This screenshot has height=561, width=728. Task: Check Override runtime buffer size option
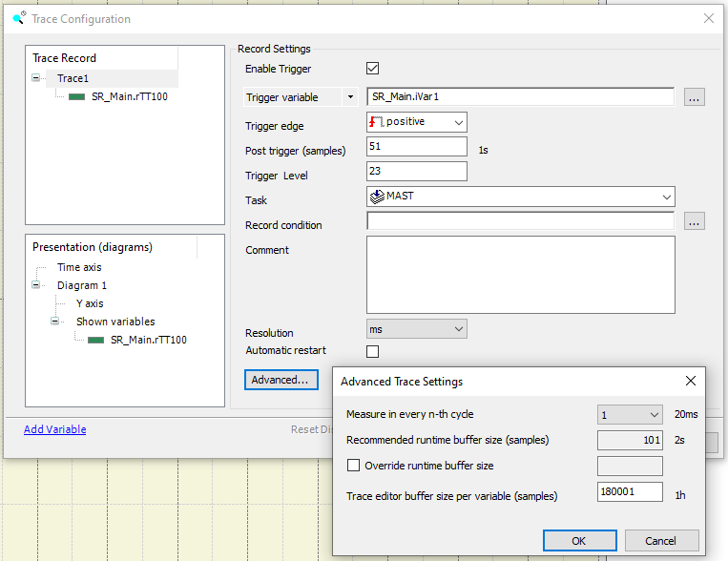tap(354, 466)
